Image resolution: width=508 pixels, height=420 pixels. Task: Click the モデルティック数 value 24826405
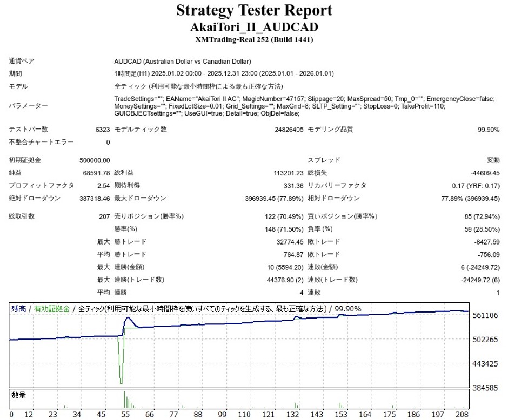[289, 130]
